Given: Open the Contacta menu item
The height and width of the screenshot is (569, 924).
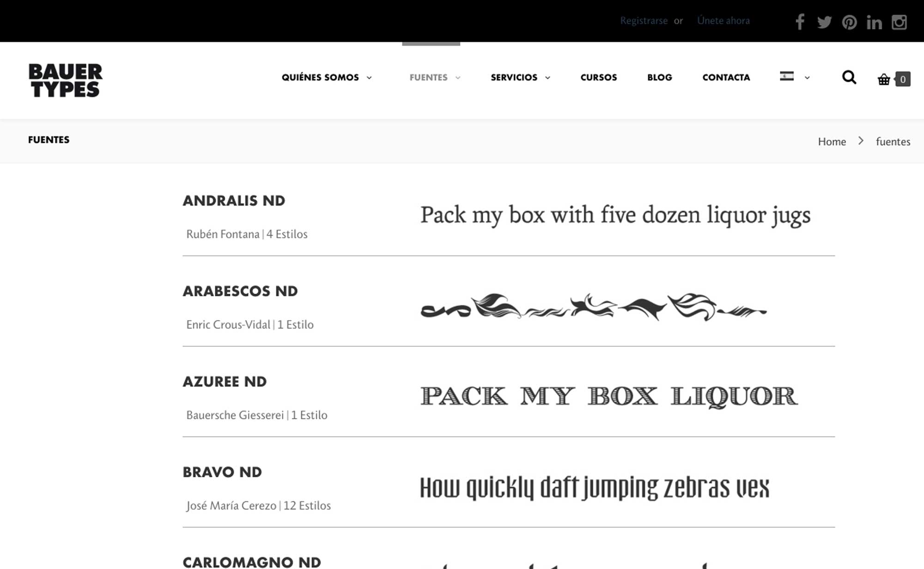Looking at the screenshot, I should point(726,77).
